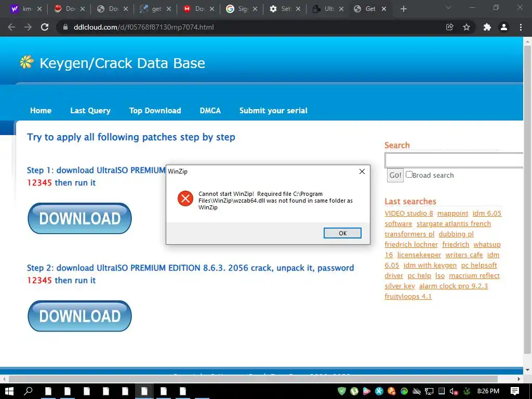Reload the page with the refresh icon
The height and width of the screenshot is (399, 532).
click(x=45, y=27)
